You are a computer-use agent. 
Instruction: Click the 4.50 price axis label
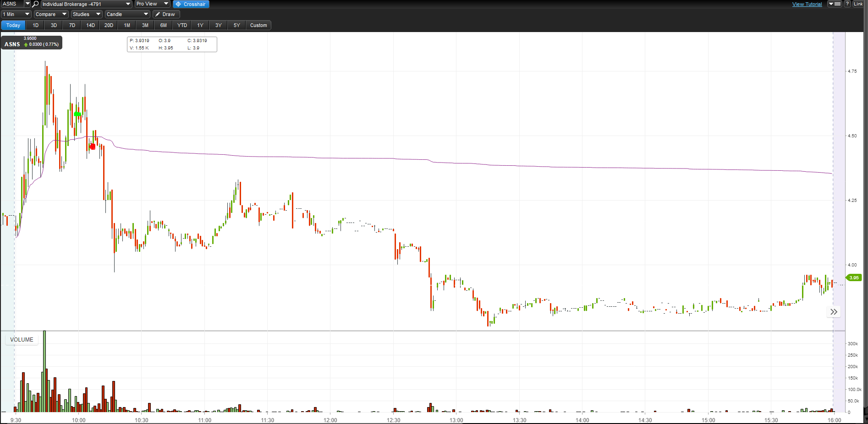tap(852, 136)
